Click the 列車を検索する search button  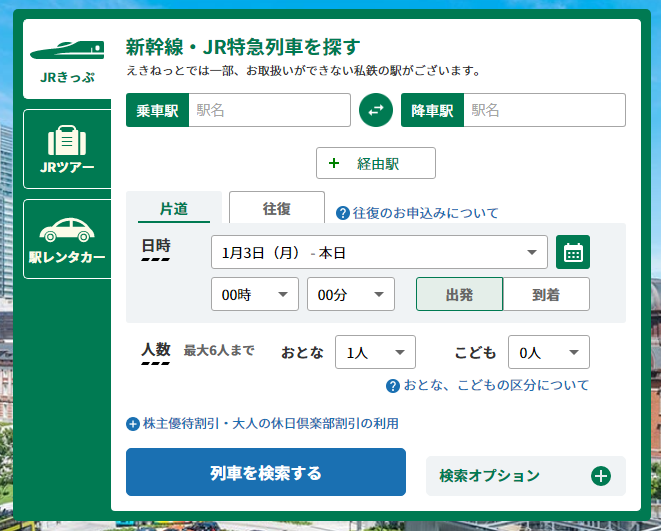click(266, 472)
